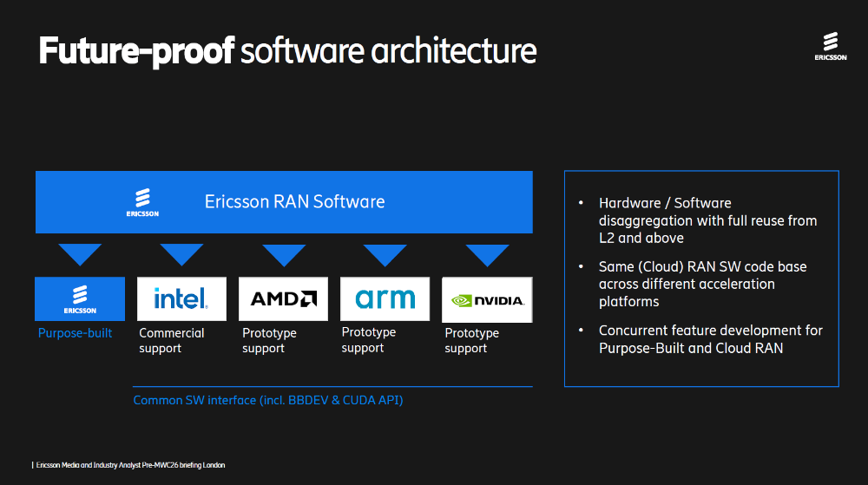Click the 'Ericsson RAN Software' title text
868x485 pixels.
(x=294, y=202)
